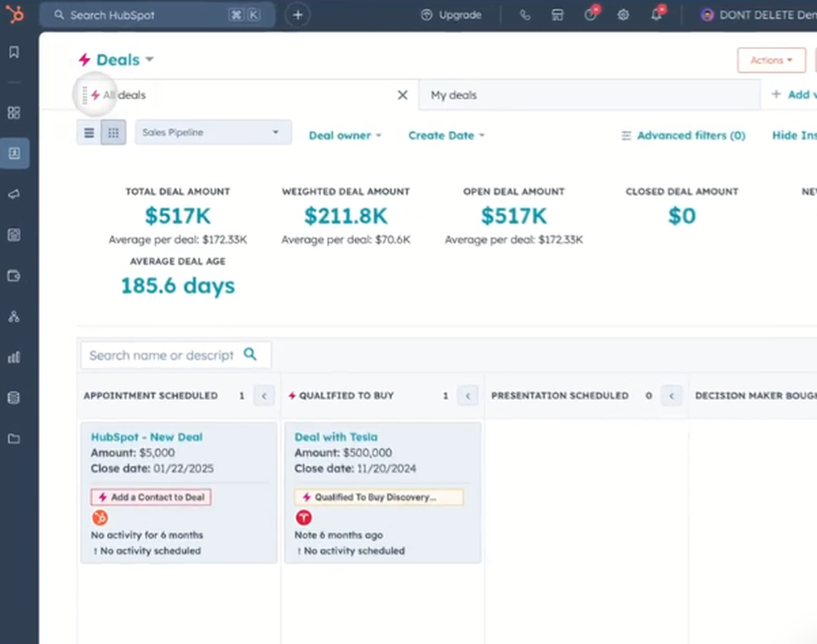Screen dimensions: 817x644
Task: Open the Deal owner filter dropdown
Action: click(345, 136)
